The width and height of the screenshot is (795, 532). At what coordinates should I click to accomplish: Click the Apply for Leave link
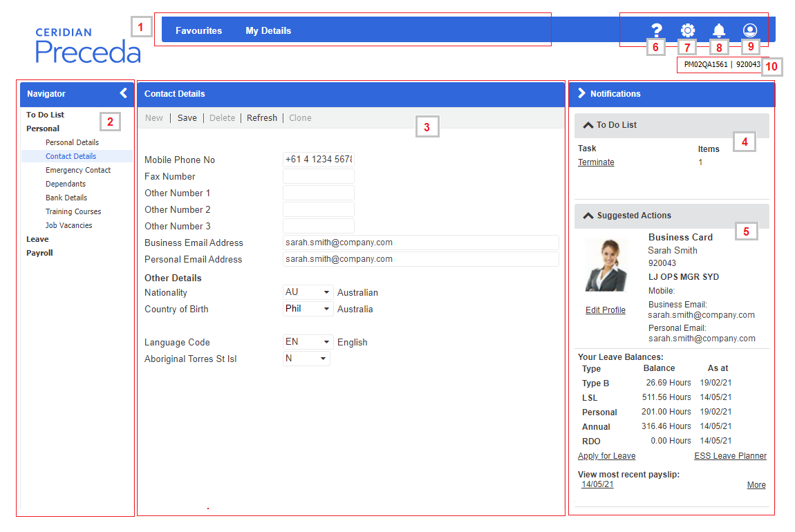[606, 456]
